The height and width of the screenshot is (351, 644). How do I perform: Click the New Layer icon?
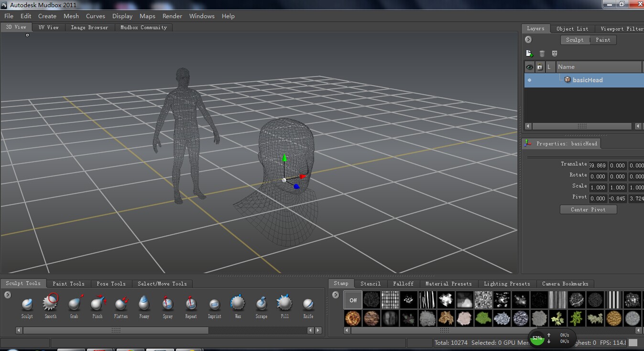click(x=529, y=54)
